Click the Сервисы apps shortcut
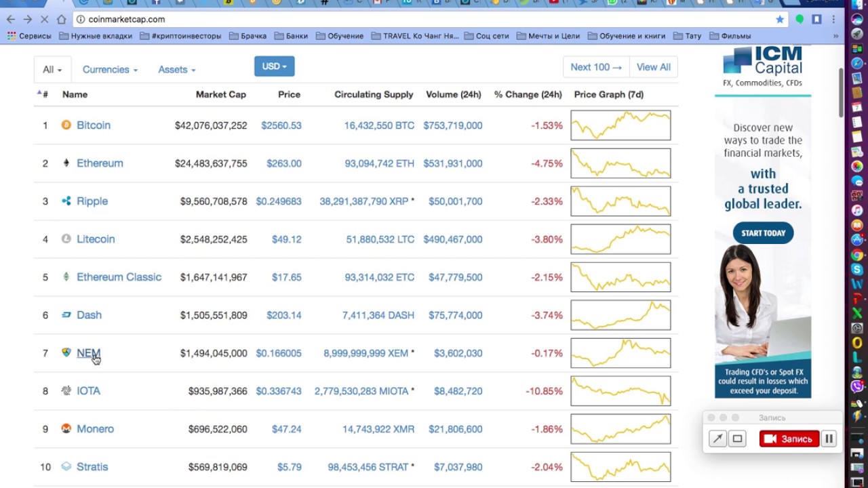868x488 pixels. coord(30,36)
